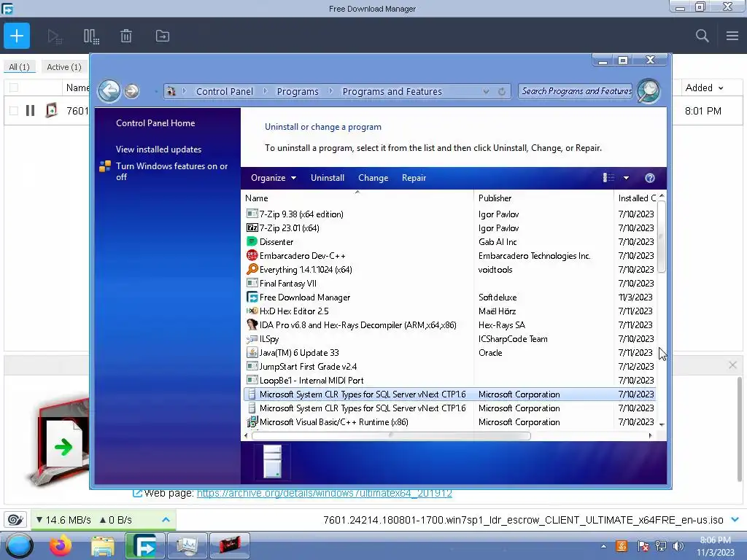Viewport: 747px width, 560px height.
Task: Select Everything 1.4.1.1024 (x64) entry
Action: (449, 270)
